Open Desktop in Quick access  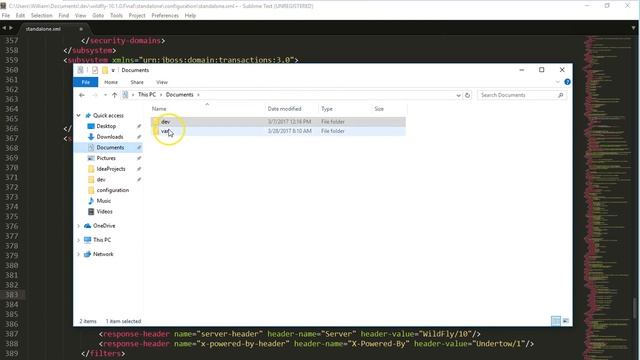[106, 126]
